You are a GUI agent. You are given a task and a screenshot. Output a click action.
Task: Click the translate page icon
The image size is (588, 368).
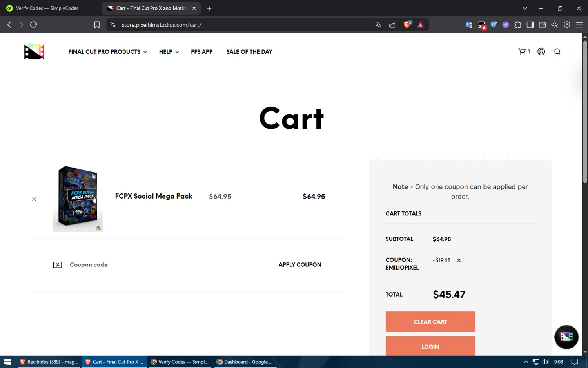[x=378, y=25]
